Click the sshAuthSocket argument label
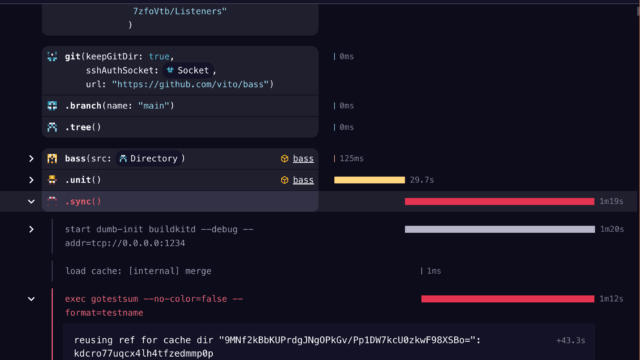Viewport: 640px width, 360px height. pyautogui.click(x=122, y=70)
